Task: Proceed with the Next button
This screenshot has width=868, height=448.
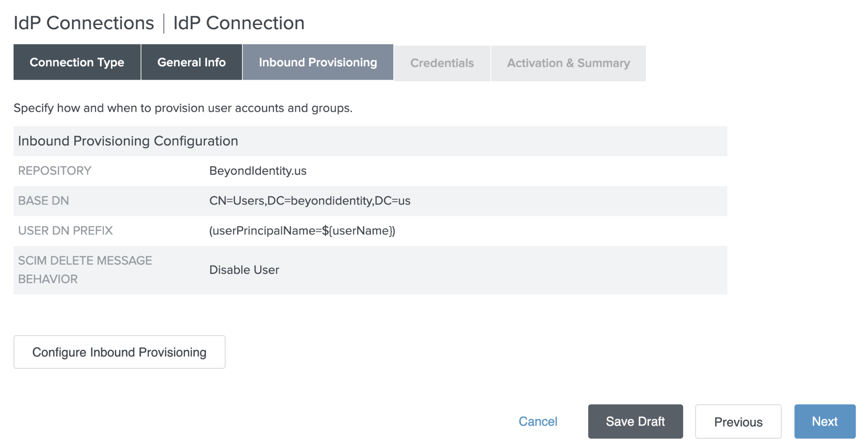Action: (x=824, y=421)
